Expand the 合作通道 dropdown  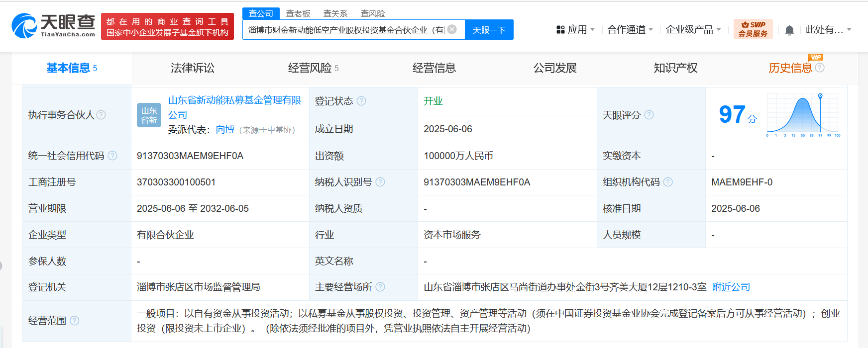[x=630, y=30]
